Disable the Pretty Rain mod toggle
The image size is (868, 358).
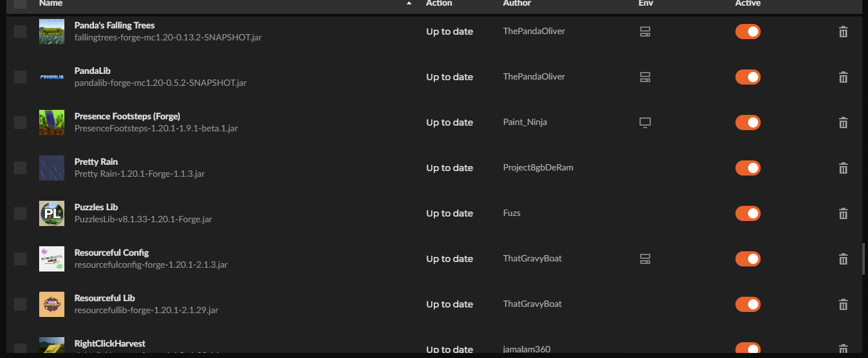pyautogui.click(x=747, y=168)
